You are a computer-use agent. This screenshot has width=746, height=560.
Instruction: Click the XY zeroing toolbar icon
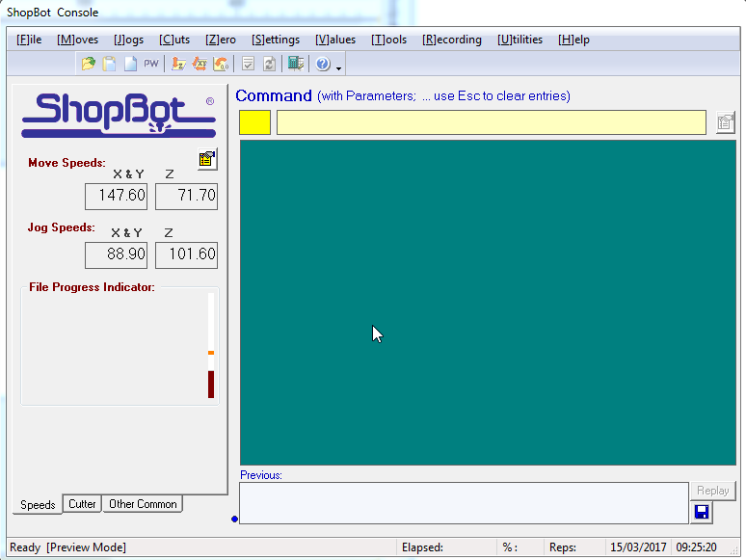(x=200, y=64)
